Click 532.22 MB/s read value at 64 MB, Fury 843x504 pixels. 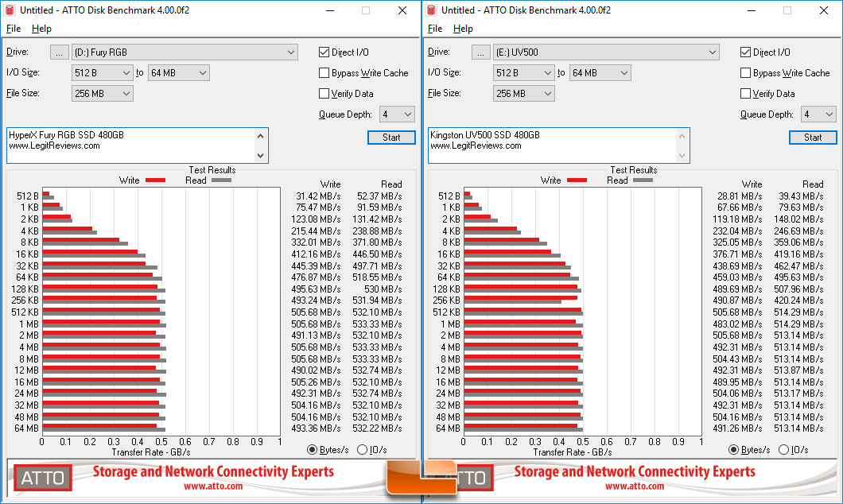click(x=377, y=428)
